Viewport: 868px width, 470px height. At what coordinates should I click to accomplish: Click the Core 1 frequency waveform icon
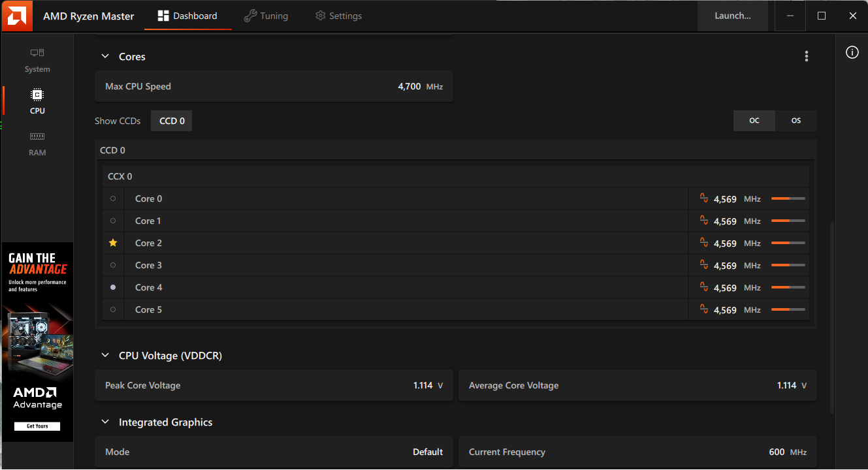click(704, 220)
